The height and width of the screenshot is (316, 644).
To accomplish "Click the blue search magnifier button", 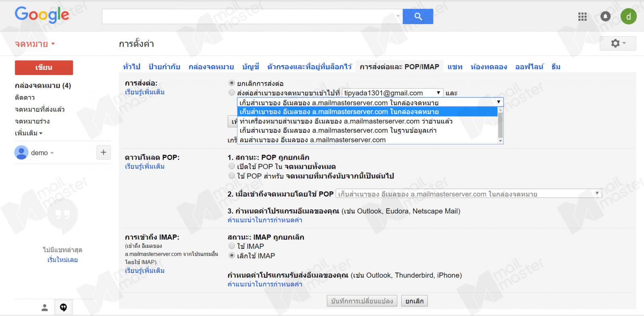I will pyautogui.click(x=418, y=16).
